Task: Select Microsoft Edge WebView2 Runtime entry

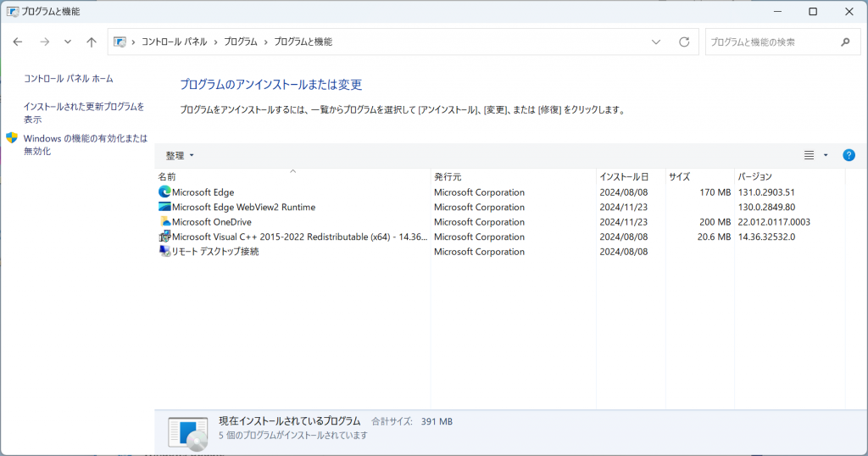Action: click(x=243, y=207)
